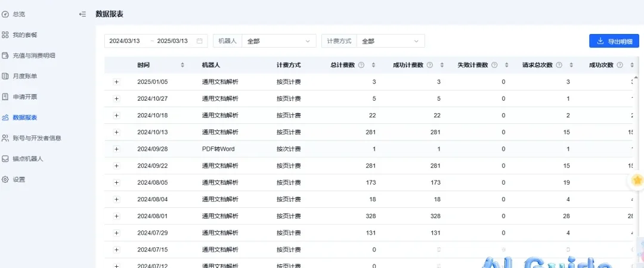Viewport: 644px width, 268px height.
Task: Click the help icon next to 成功计费数
Action: click(429, 65)
